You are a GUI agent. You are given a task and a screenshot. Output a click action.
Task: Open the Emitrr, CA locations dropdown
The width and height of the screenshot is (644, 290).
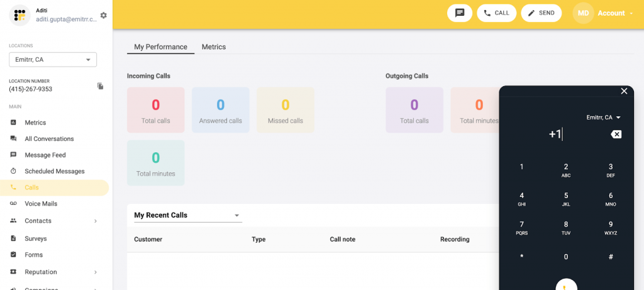53,60
